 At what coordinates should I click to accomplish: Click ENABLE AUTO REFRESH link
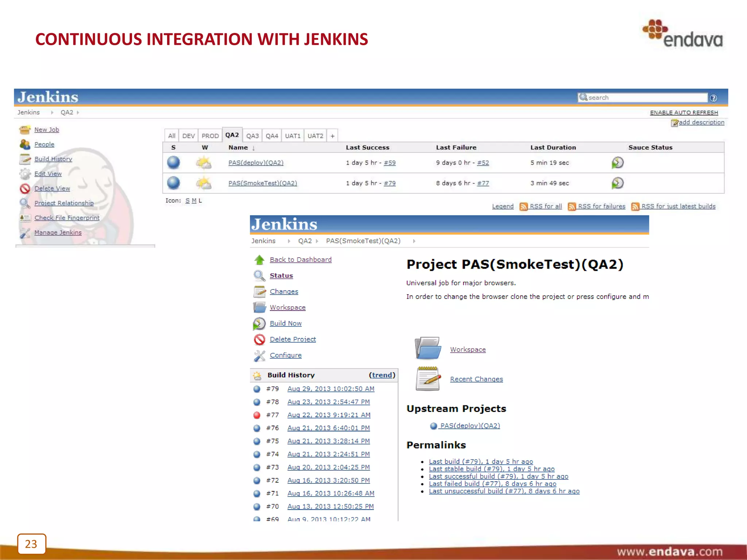684,113
